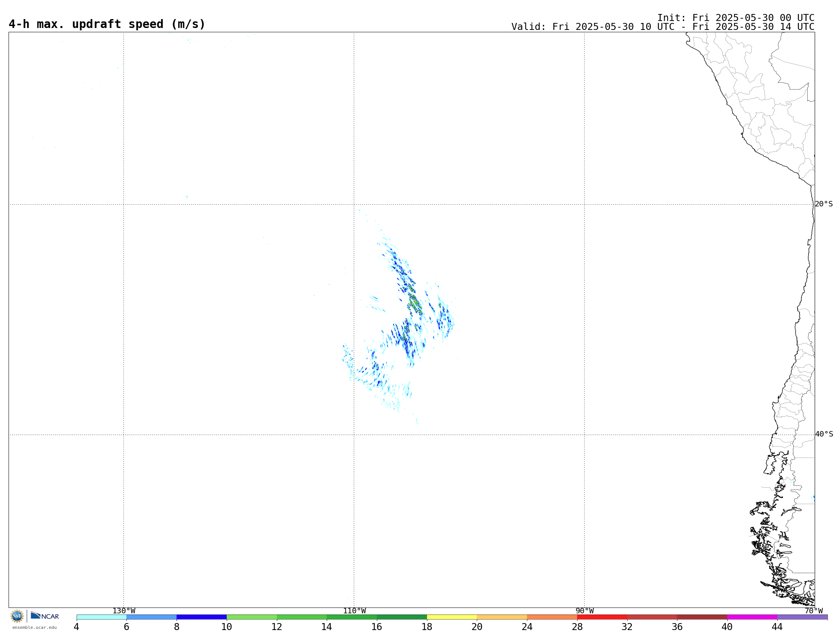Screen dimensions: 840x632
Task: Click the 70°W longitude label
Action: pos(814,611)
